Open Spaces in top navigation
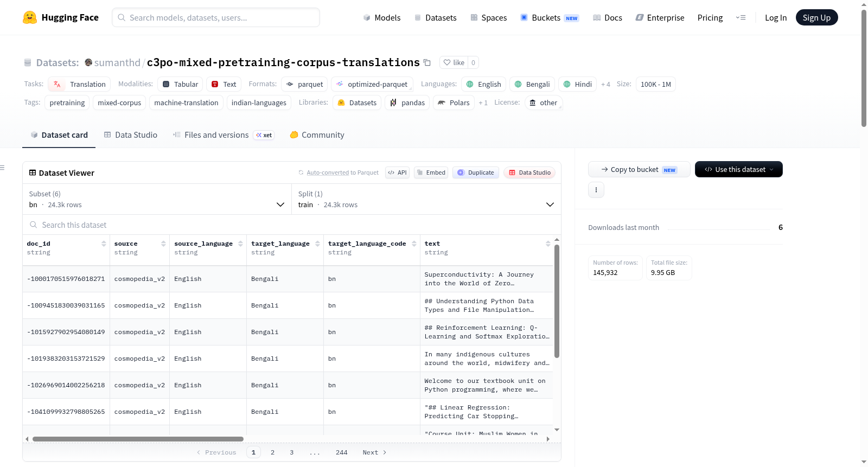The height and width of the screenshot is (467, 868). (x=489, y=17)
